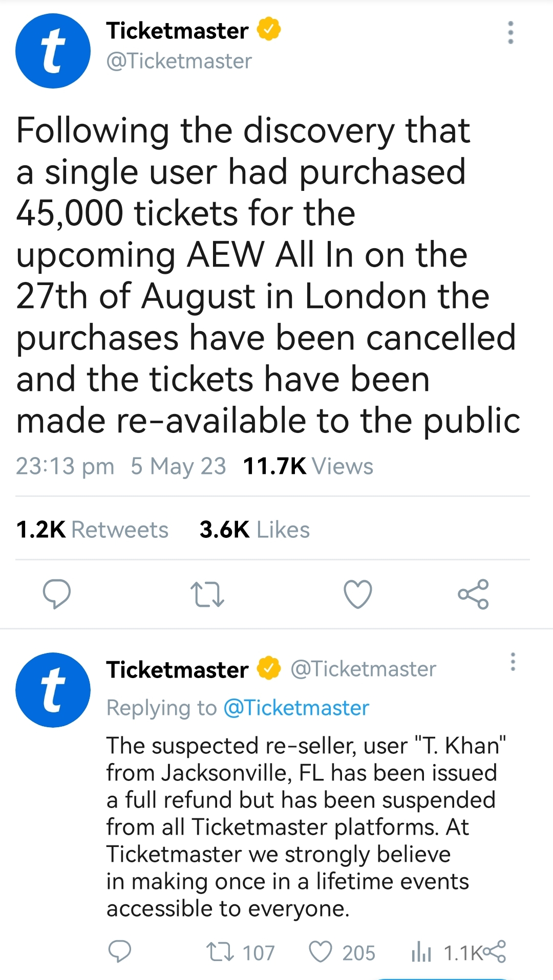
Task: Open the 3.6K Likes list
Action: [254, 530]
